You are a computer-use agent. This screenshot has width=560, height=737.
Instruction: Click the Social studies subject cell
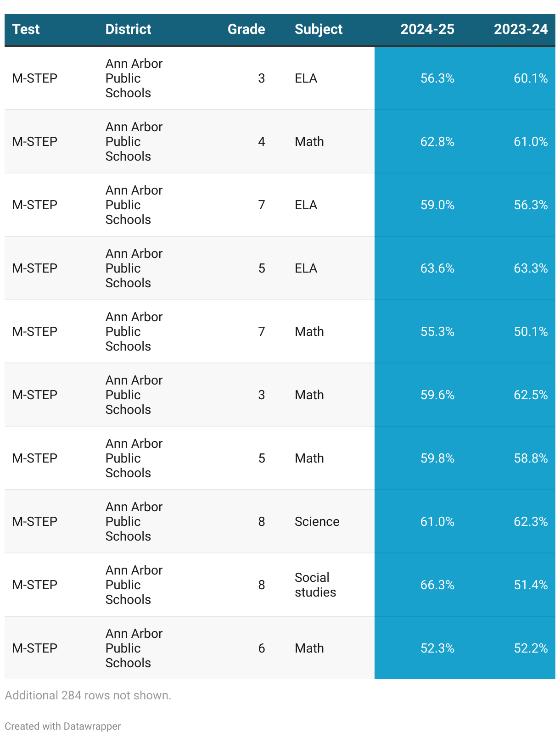315,585
